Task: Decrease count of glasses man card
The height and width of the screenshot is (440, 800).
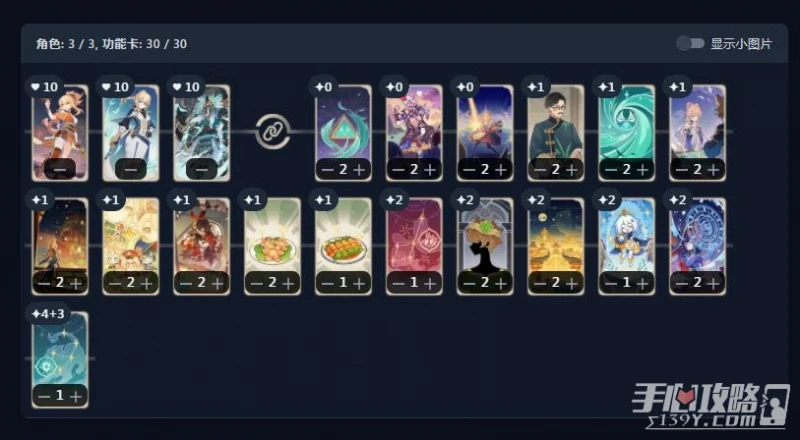Action: click(540, 169)
